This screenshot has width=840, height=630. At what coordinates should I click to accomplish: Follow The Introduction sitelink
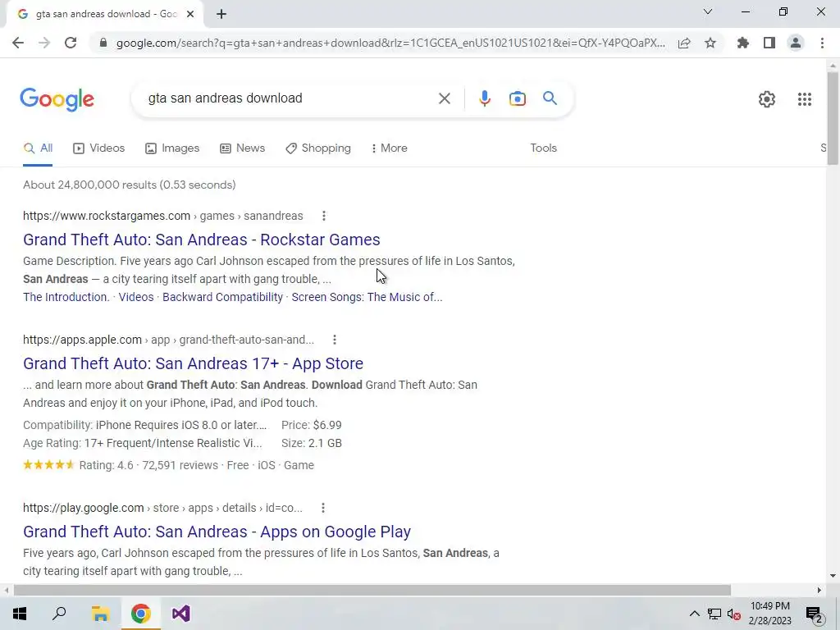point(66,297)
